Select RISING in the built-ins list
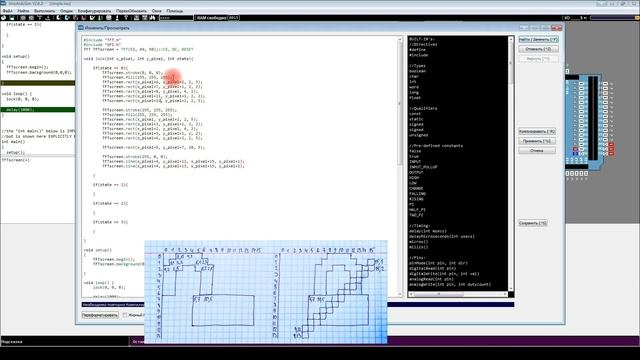 click(416, 199)
